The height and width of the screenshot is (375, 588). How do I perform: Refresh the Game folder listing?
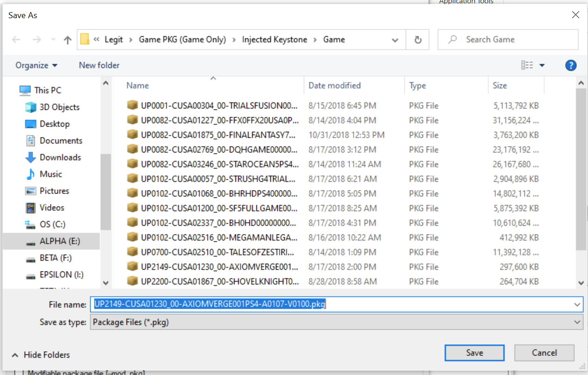pyautogui.click(x=418, y=40)
